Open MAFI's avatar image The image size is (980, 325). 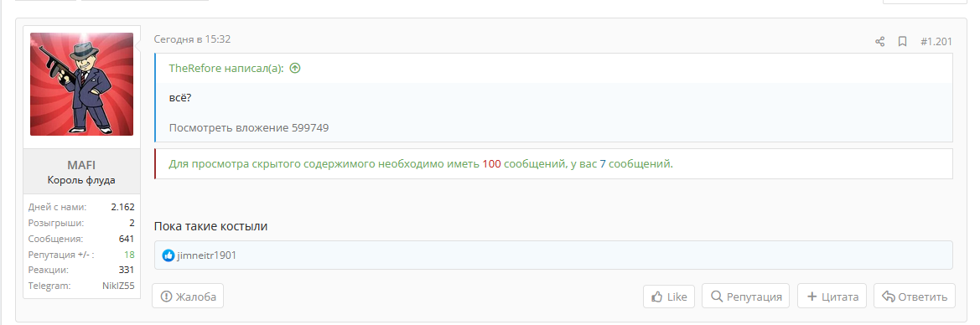coord(82,85)
